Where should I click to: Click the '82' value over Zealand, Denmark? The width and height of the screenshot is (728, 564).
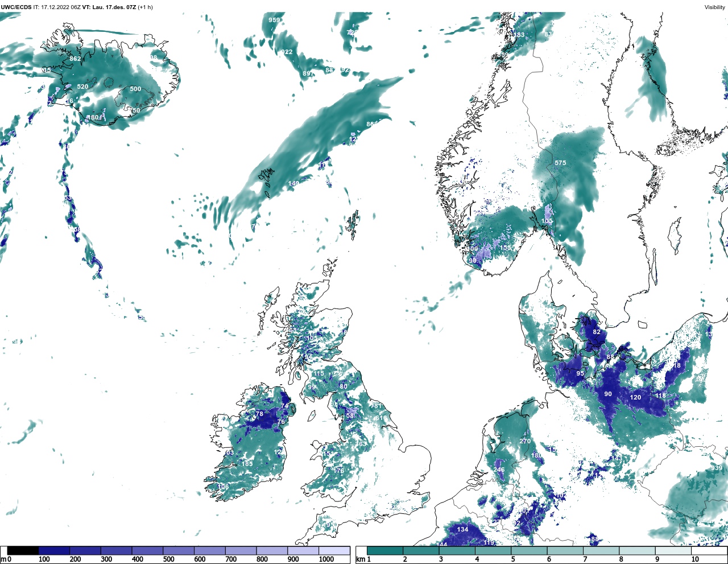[x=597, y=332]
